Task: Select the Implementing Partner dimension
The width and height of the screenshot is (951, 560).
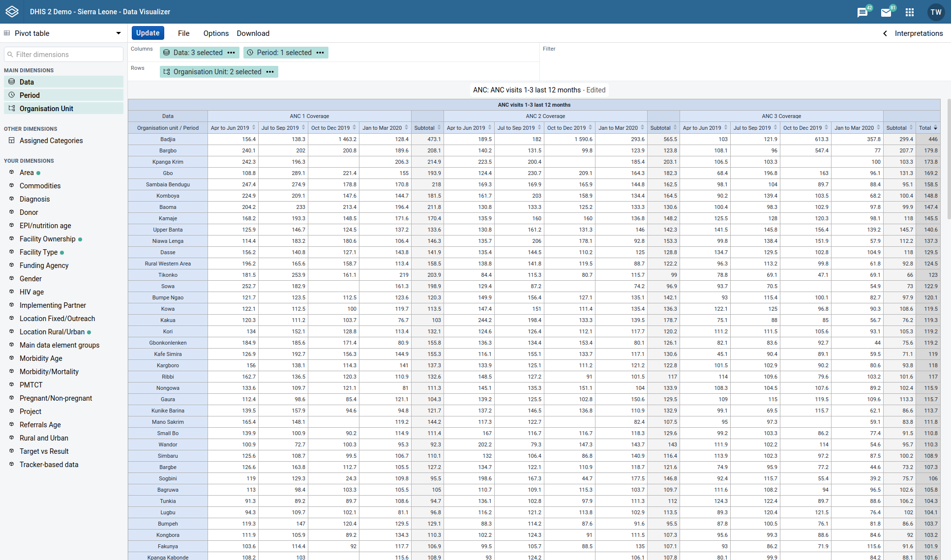Action: click(x=53, y=305)
